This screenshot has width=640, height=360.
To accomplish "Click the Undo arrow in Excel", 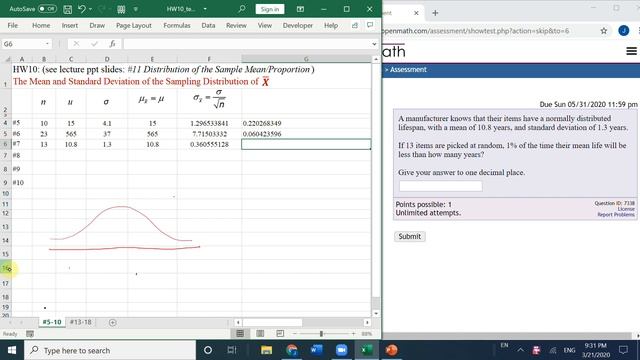I will point(82,9).
